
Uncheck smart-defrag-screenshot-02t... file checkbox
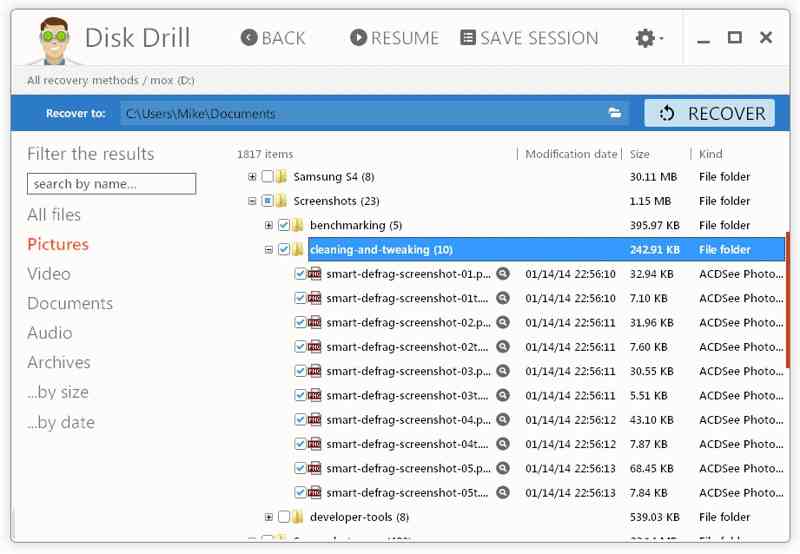(300, 347)
